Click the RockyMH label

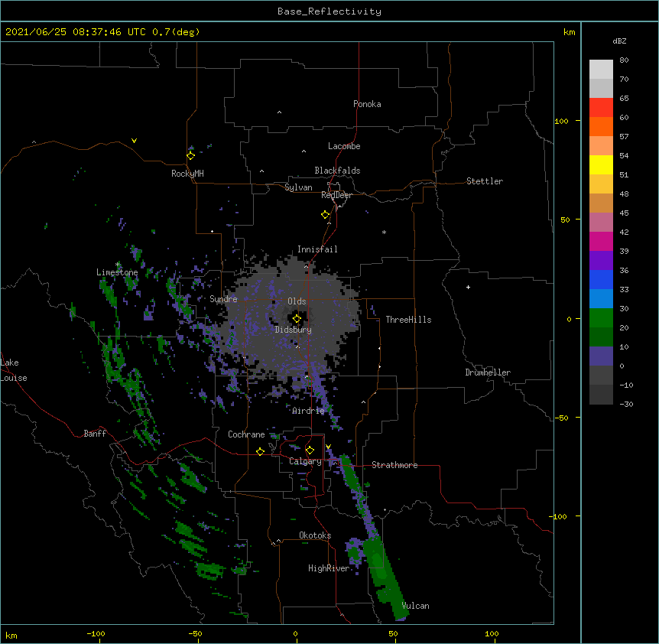pos(187,174)
